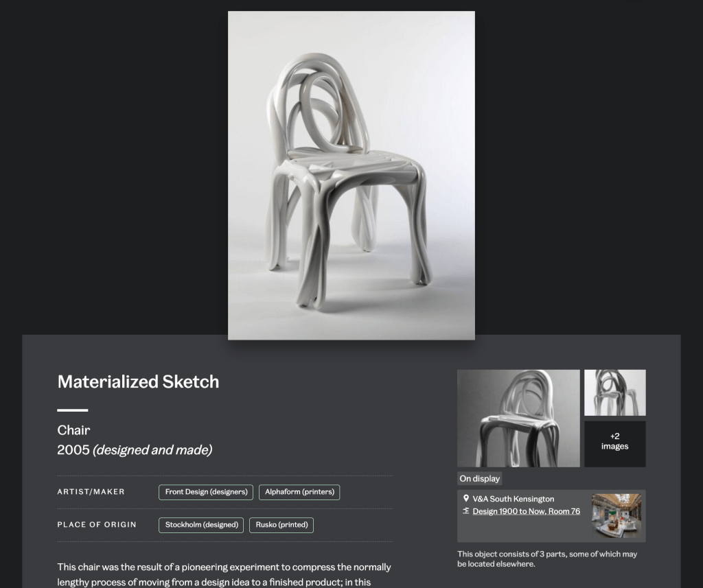This screenshot has height=588, width=703.
Task: Select the first grey chair thumbnail
Action: click(518, 418)
